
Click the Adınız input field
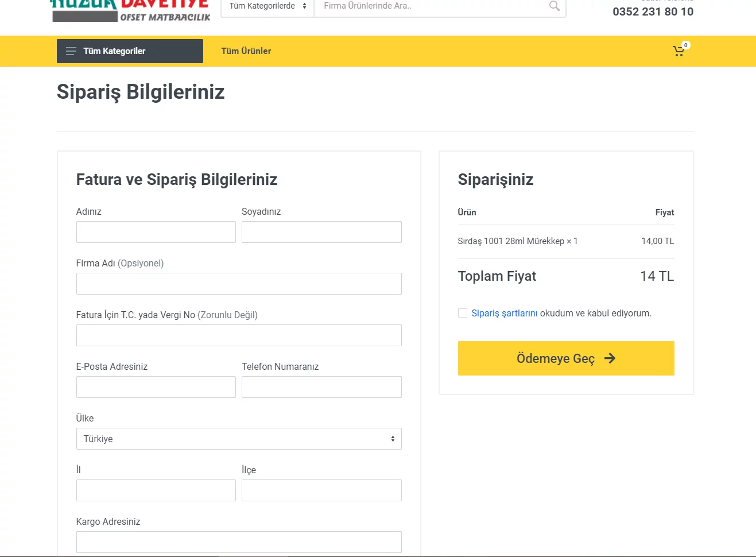click(x=156, y=232)
